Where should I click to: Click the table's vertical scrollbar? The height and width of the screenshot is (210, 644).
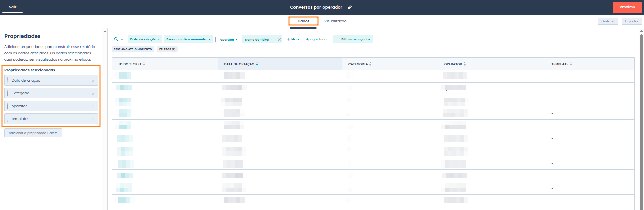[641, 117]
